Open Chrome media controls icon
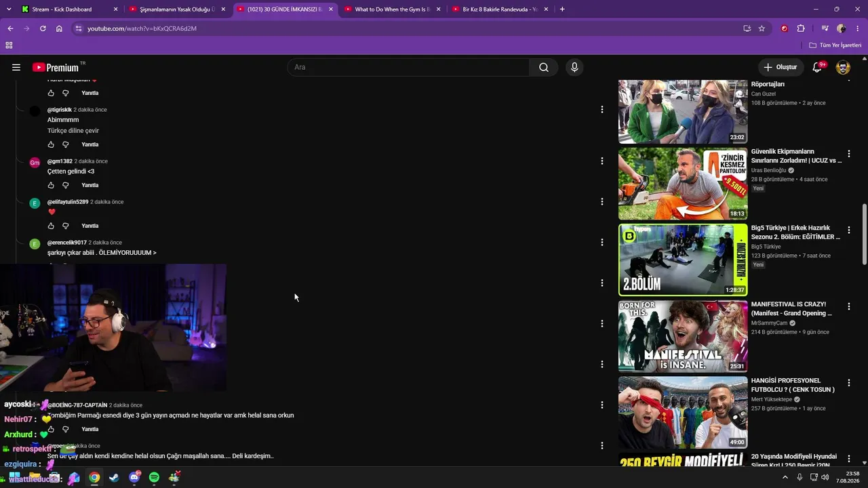 (x=825, y=28)
